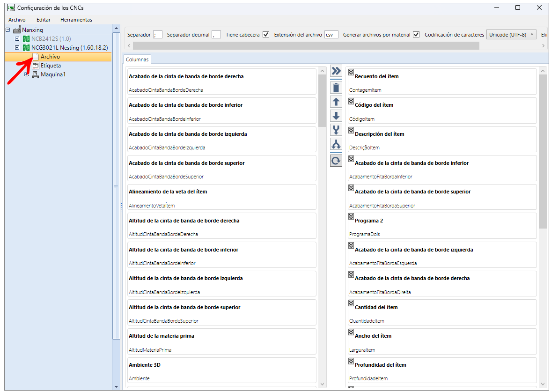Click options bar scroll right arrow
The width and height of the screenshot is (551, 392).
tap(543, 46)
